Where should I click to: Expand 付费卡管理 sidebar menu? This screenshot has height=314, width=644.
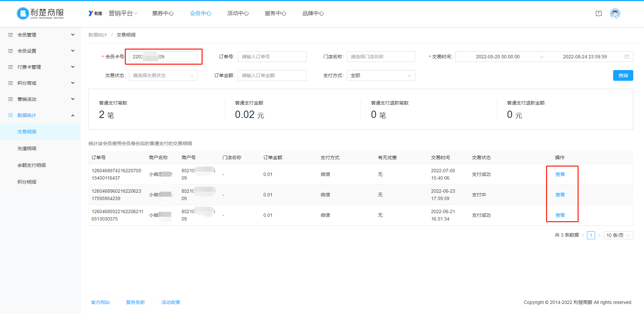73,67
